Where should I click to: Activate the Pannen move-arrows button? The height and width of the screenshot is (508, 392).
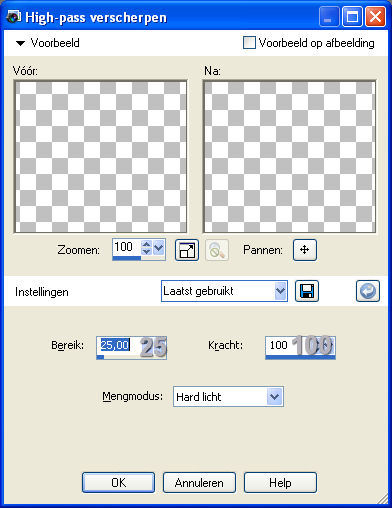(x=305, y=250)
